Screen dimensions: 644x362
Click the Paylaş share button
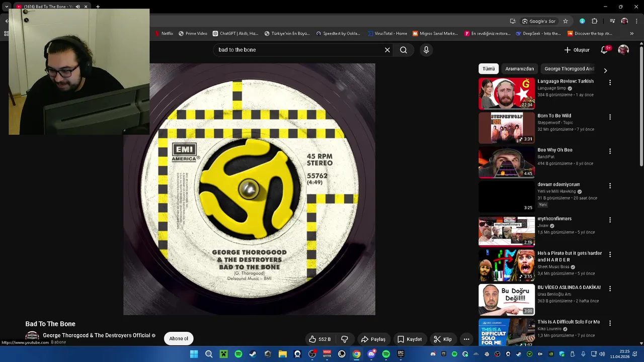click(373, 339)
